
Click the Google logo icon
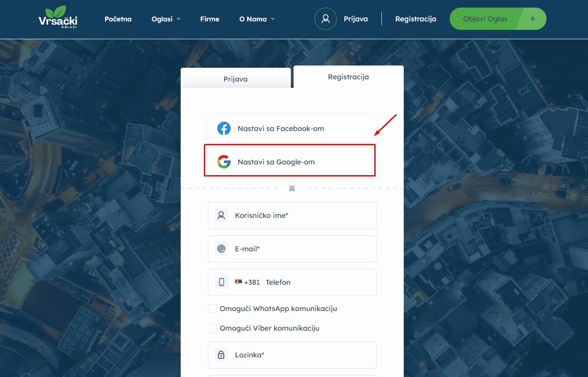point(224,162)
